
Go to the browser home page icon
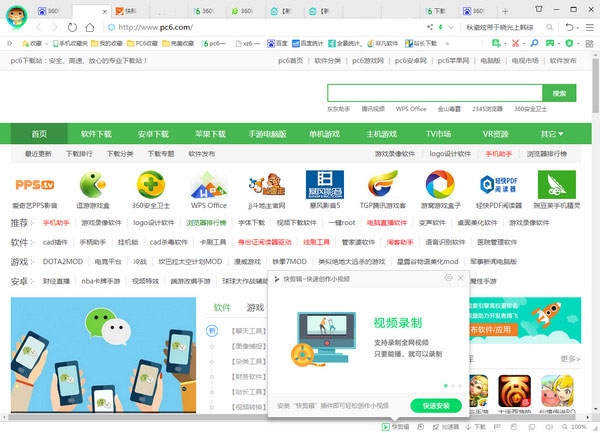coord(90,27)
